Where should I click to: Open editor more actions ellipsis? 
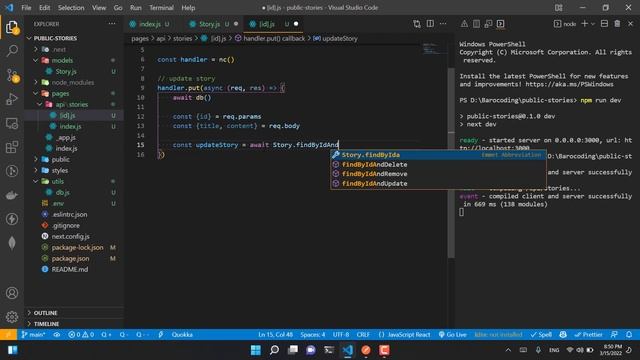point(443,24)
